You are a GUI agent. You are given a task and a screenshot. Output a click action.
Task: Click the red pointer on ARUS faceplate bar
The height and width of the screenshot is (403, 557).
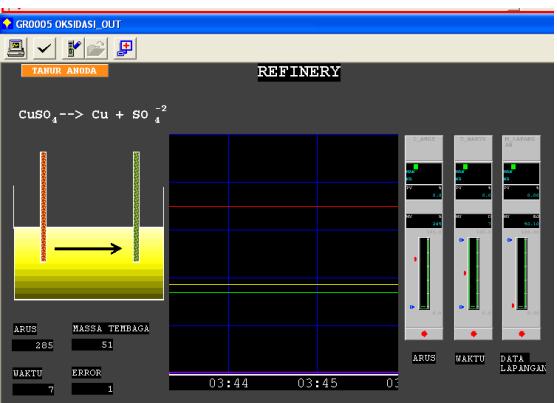pyautogui.click(x=415, y=259)
